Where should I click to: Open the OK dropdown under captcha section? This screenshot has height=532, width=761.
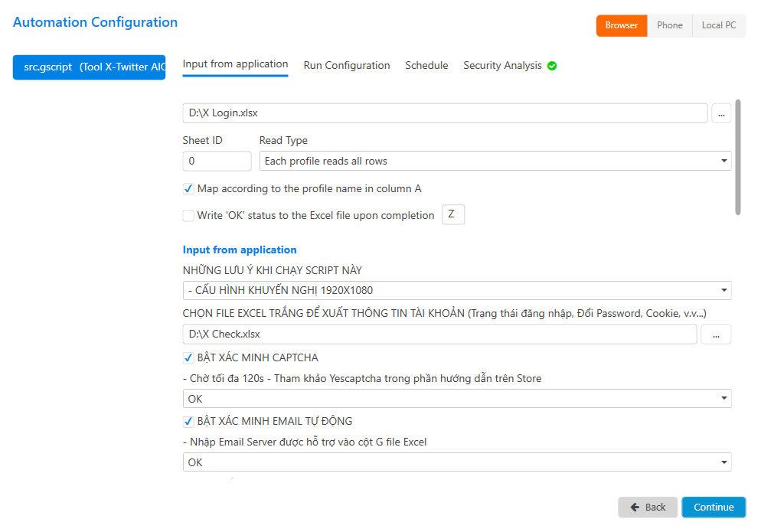(x=456, y=399)
